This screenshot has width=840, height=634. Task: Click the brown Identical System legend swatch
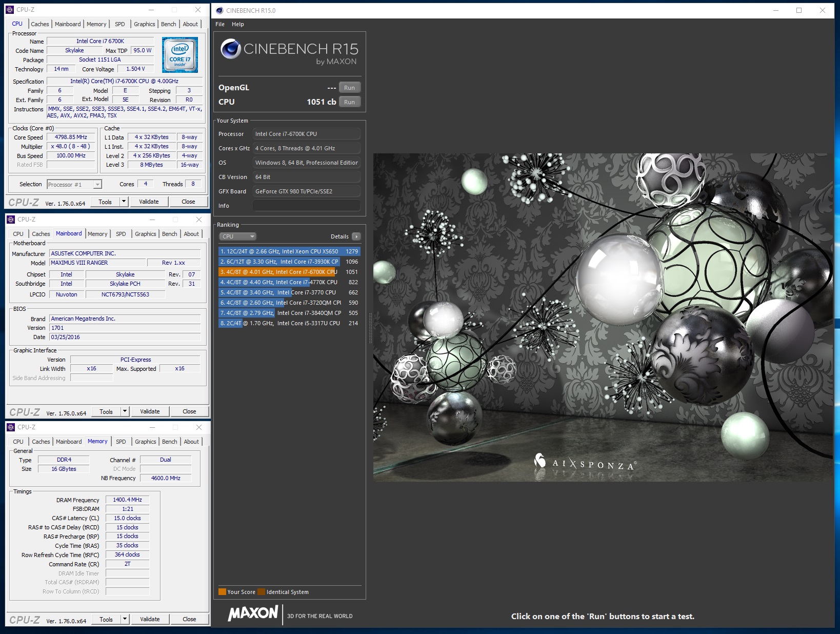(x=262, y=592)
